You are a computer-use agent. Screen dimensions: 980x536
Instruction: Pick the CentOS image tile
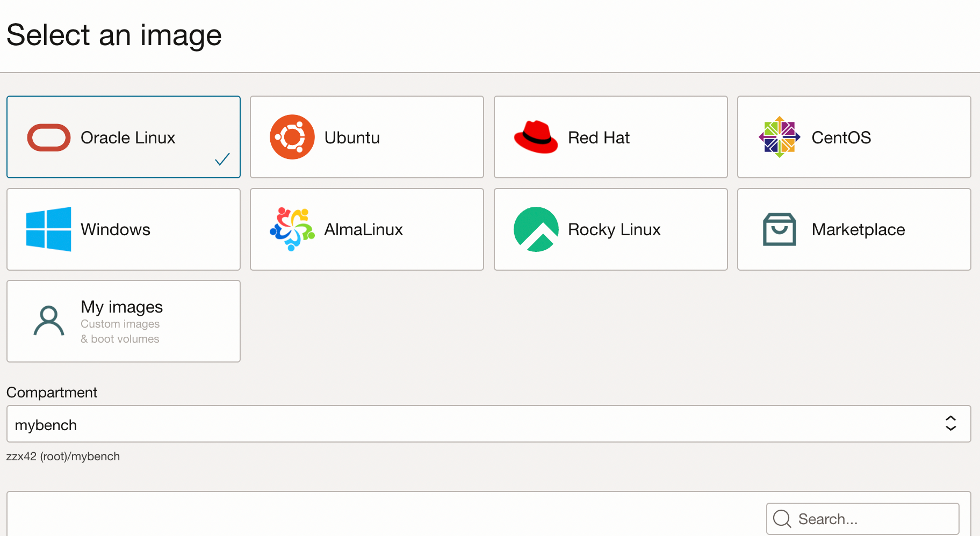point(853,137)
